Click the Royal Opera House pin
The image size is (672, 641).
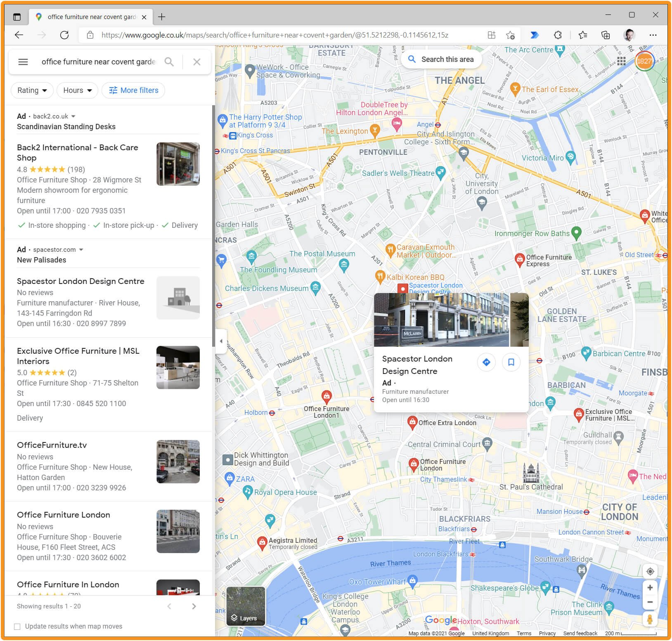(x=247, y=491)
